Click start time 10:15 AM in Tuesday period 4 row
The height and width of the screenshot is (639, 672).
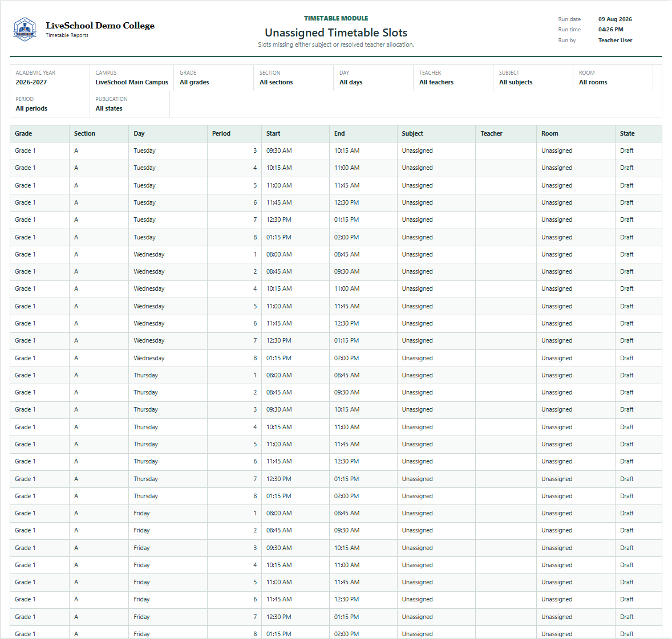point(279,168)
